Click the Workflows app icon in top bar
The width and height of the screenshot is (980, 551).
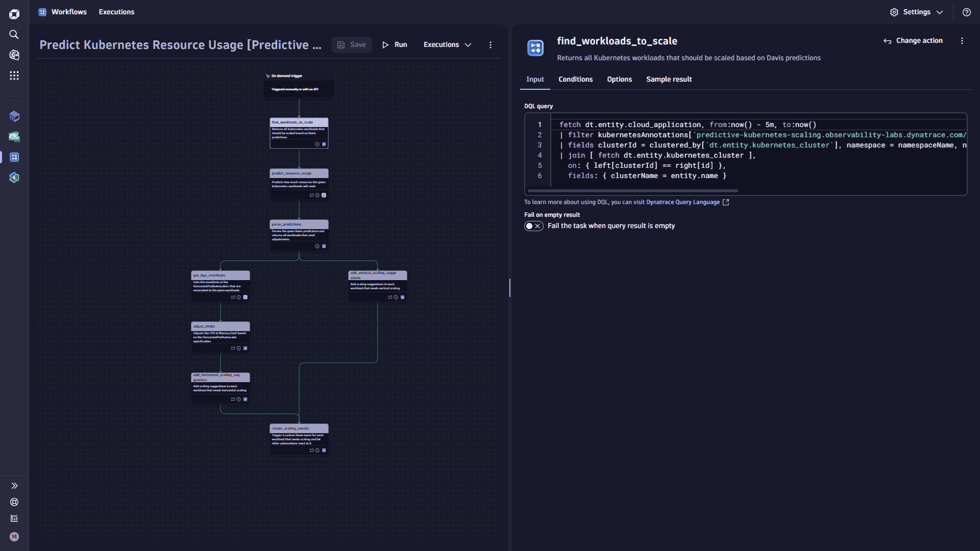point(42,12)
